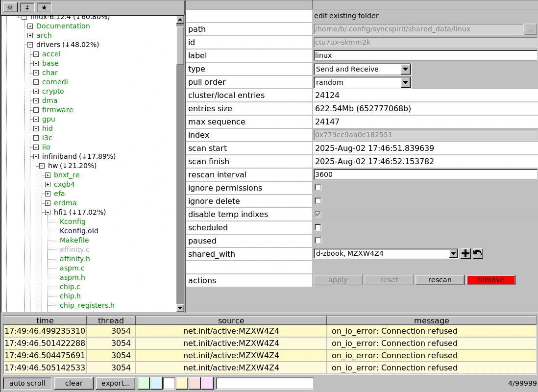Open path browser with ellipsis button
Viewport: 538px width, 392px height.
pyautogui.click(x=531, y=29)
